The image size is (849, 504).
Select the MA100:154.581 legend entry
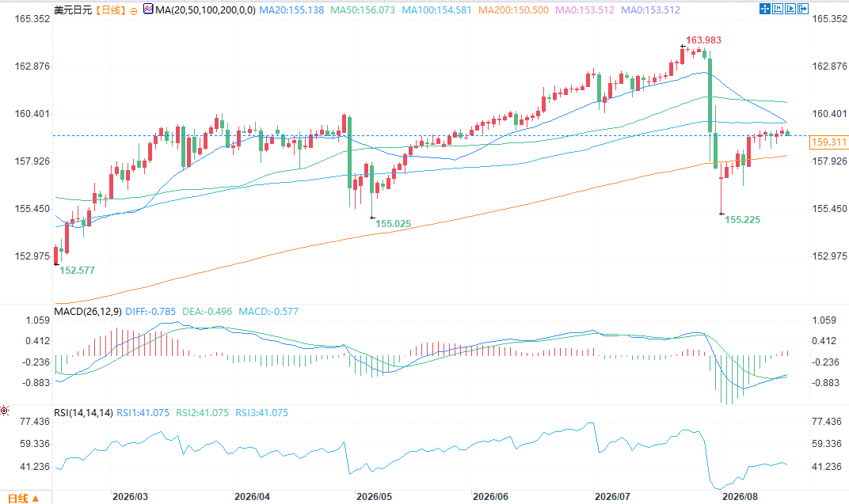tap(436, 9)
